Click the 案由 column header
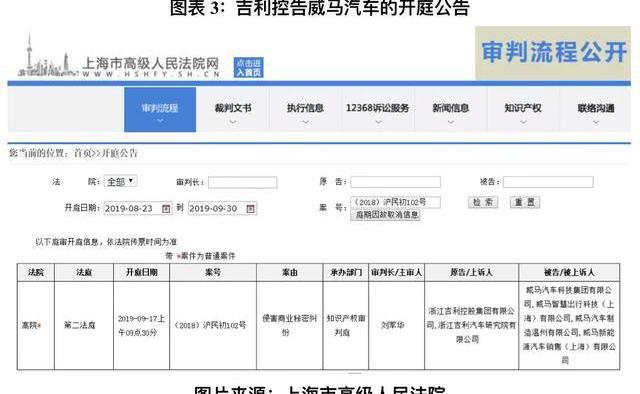 pos(289,272)
